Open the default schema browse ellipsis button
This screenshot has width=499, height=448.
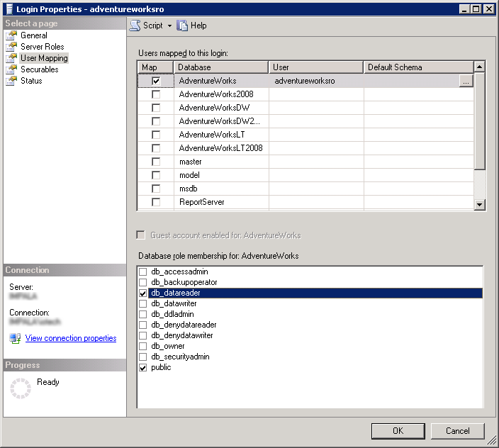465,82
